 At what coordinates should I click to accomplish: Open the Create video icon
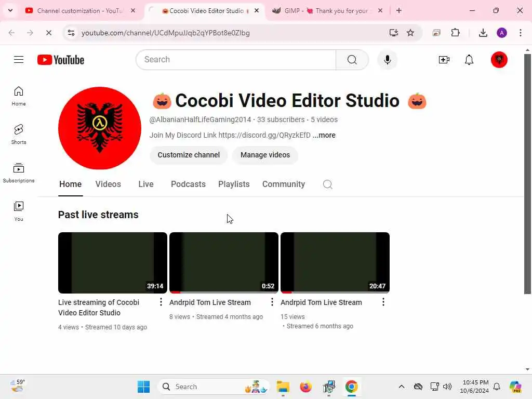444,60
